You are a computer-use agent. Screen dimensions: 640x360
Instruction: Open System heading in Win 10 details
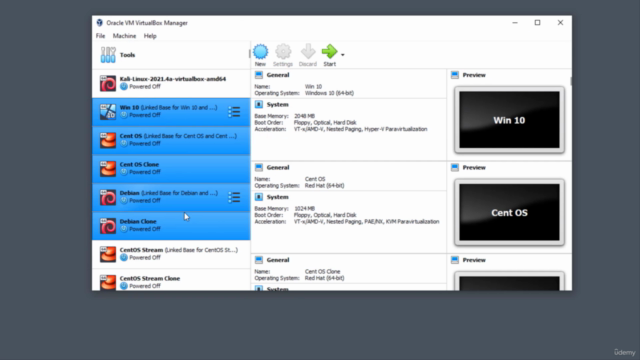(277, 104)
